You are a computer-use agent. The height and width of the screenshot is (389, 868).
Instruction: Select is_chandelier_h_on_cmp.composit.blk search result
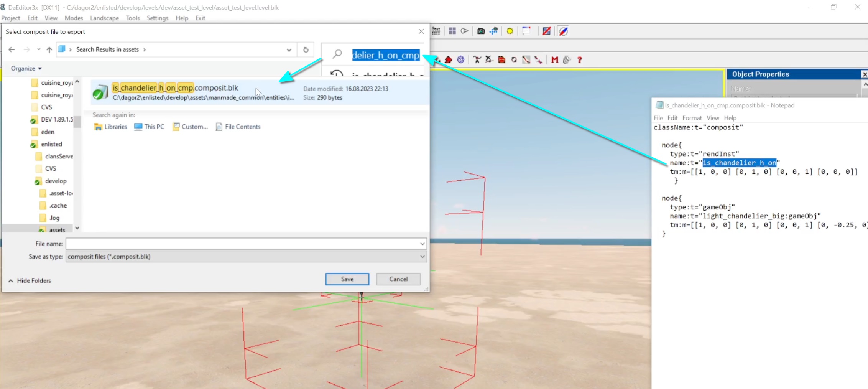tap(175, 88)
